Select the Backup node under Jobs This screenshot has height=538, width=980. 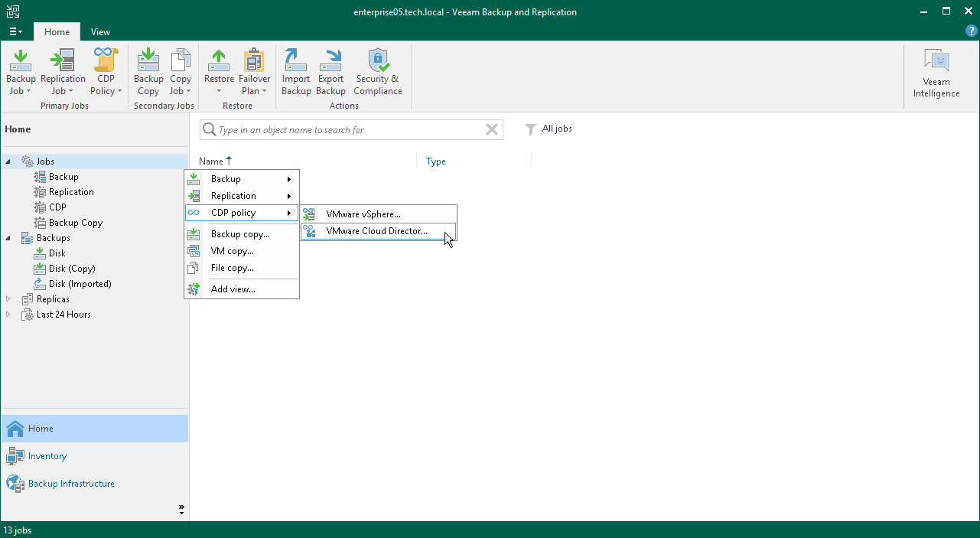point(63,177)
